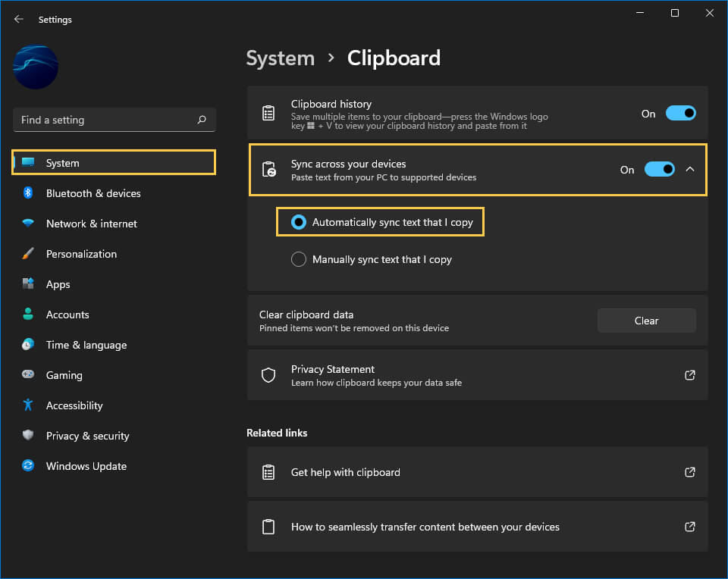This screenshot has width=728, height=579.
Task: Turn off Sync across your devices toggle
Action: point(659,169)
